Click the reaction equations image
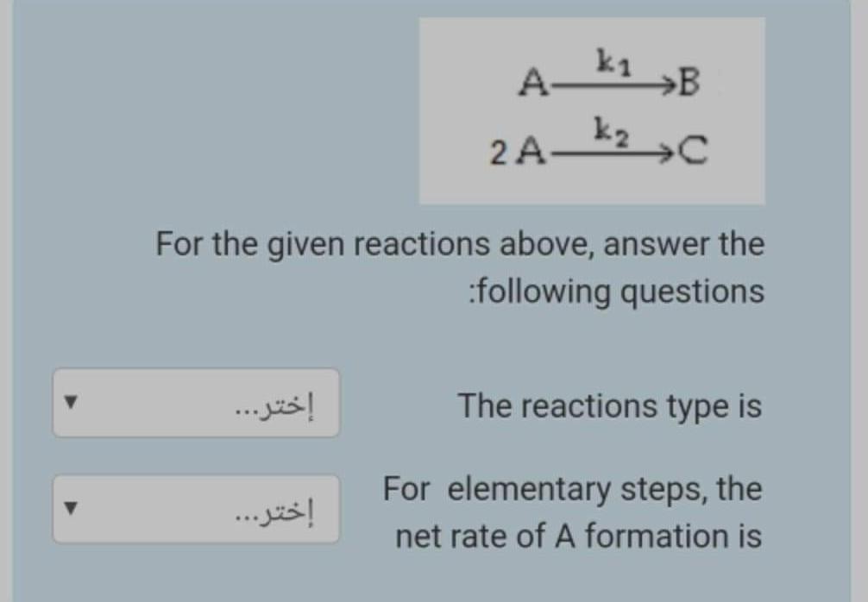 592,109
